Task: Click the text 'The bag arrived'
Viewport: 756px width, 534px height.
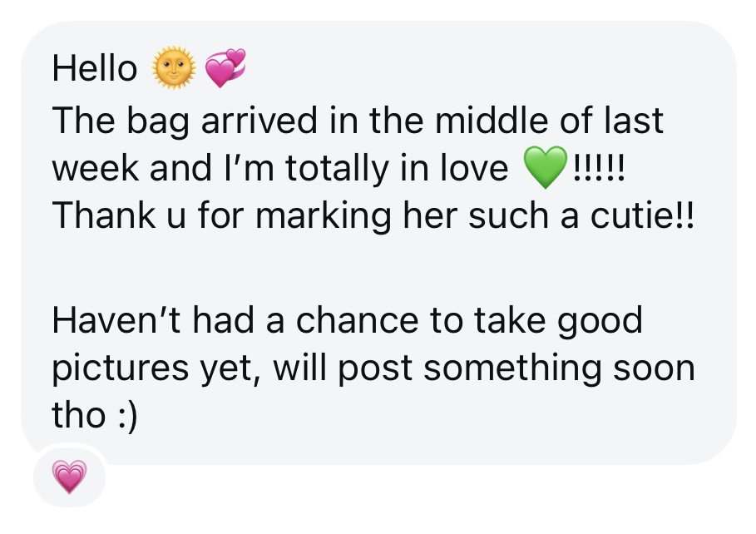Action: 185,121
